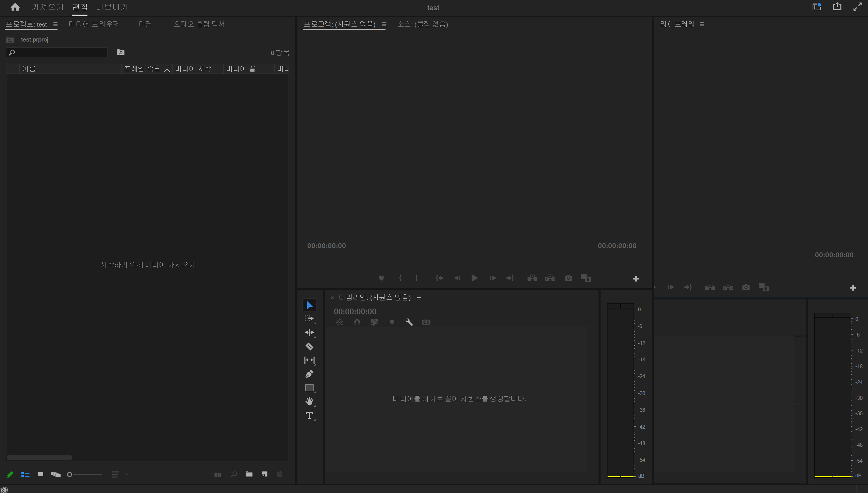The height and width of the screenshot is (493, 868).
Task: Click the New Bin folder icon
Action: 249,474
